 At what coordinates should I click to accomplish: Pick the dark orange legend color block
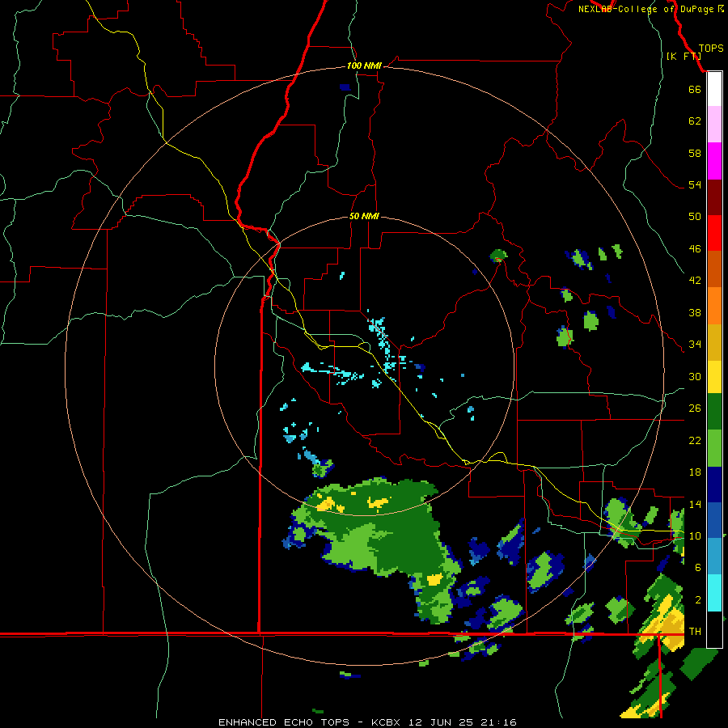714,269
